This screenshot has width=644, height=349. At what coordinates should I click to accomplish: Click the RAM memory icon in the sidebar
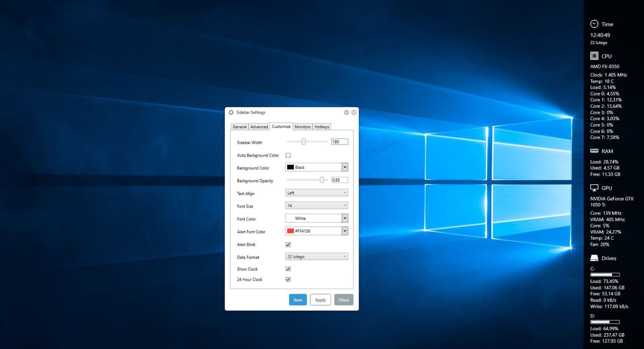pyautogui.click(x=594, y=151)
